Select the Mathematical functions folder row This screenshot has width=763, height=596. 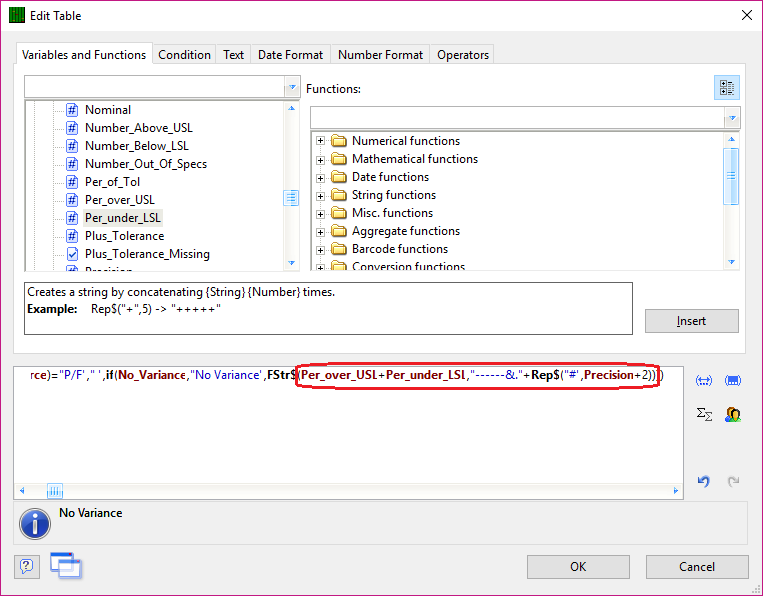pos(415,159)
